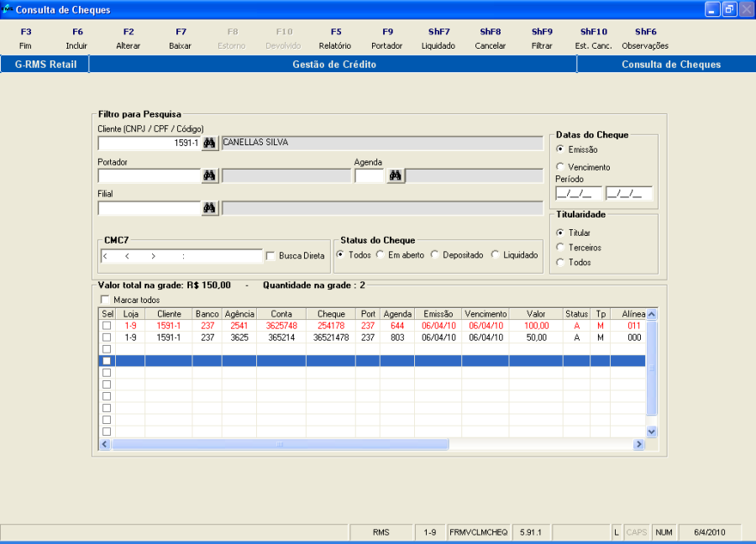The image size is (756, 544).
Task: Open the Agenda lookup binoculars icon
Action: click(x=395, y=175)
